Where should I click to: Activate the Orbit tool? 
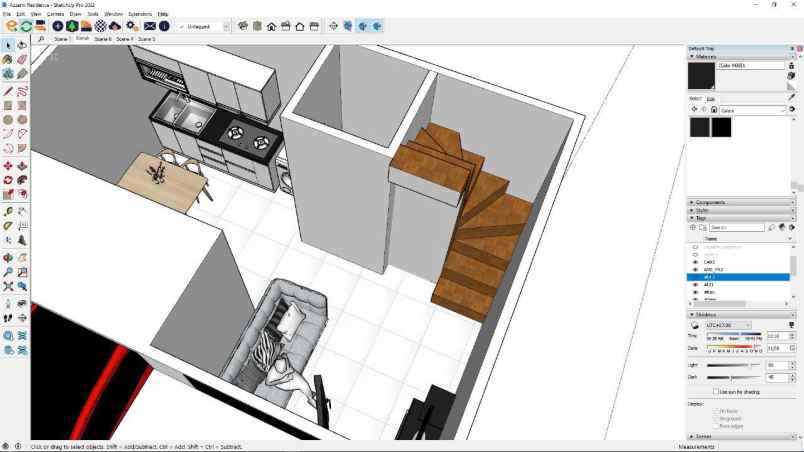pos(8,257)
